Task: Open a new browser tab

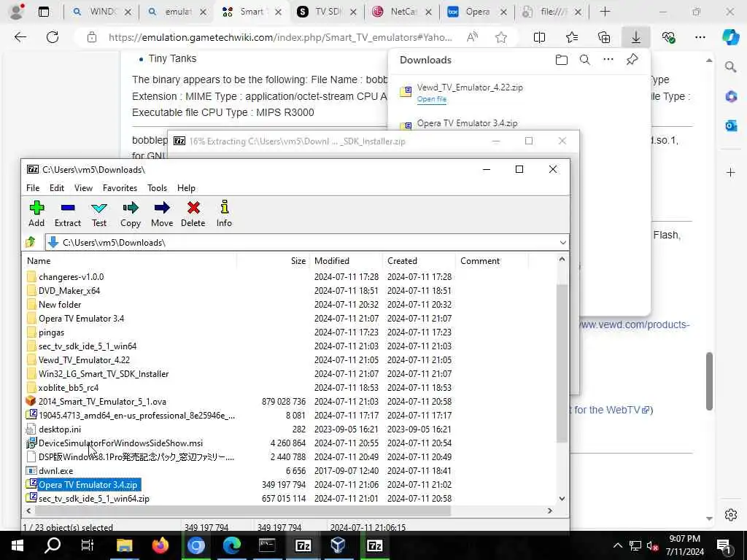Action: point(605,12)
